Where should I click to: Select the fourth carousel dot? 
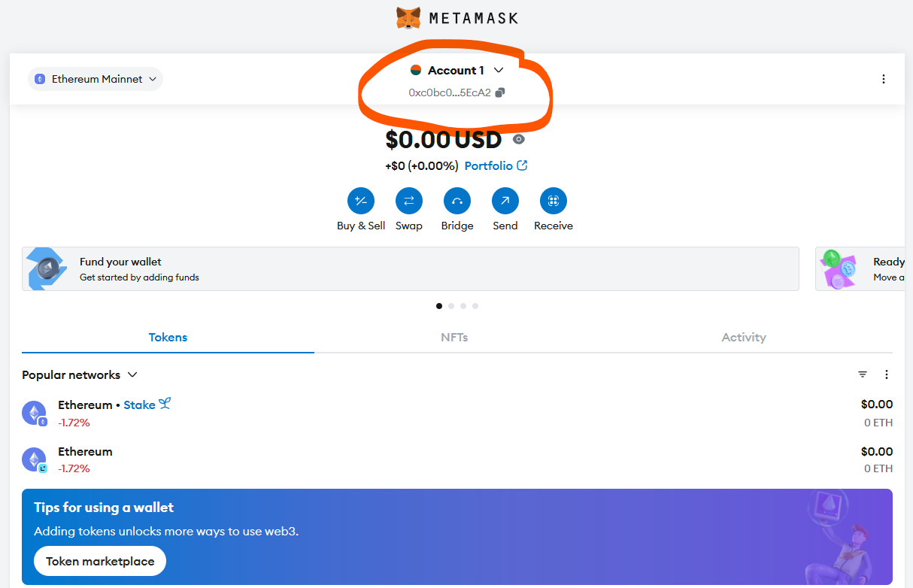[x=475, y=306]
